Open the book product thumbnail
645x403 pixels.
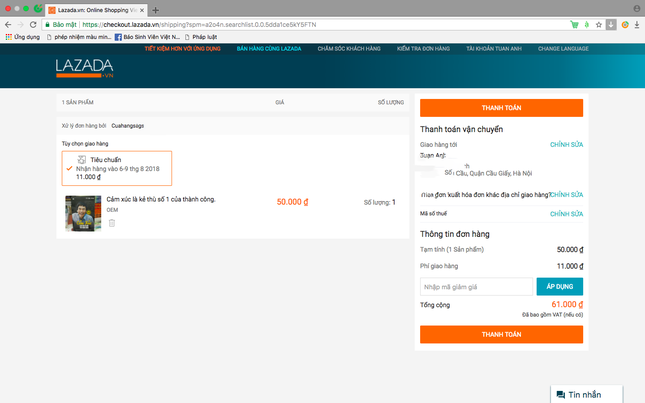83,213
